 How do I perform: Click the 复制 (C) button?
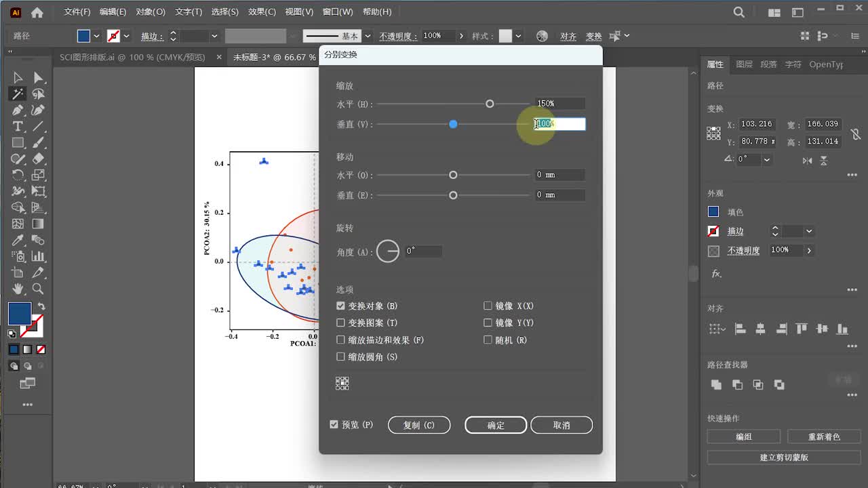418,425
